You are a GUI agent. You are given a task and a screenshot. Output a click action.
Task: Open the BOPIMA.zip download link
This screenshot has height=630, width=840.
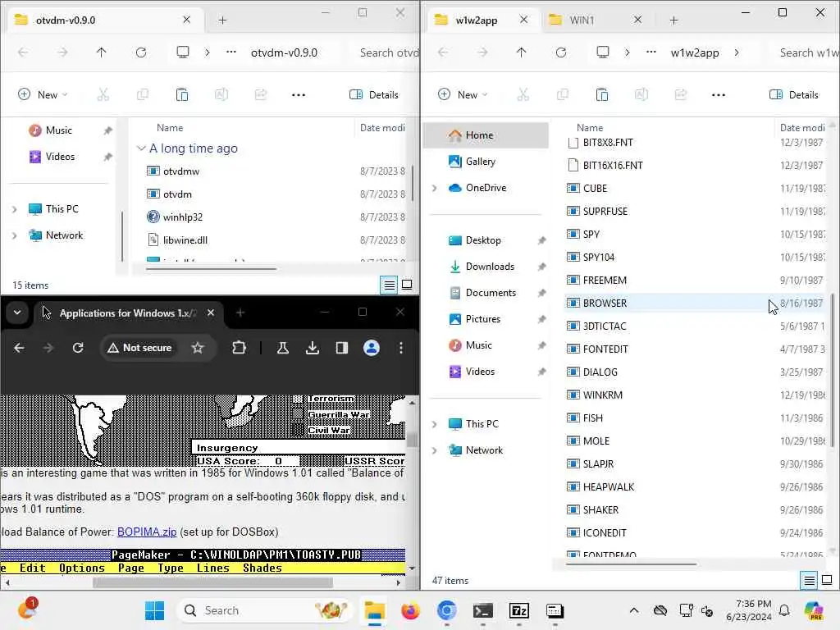tap(147, 532)
